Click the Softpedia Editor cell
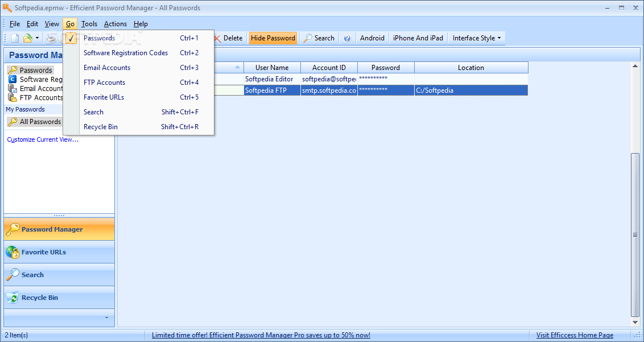 272,79
